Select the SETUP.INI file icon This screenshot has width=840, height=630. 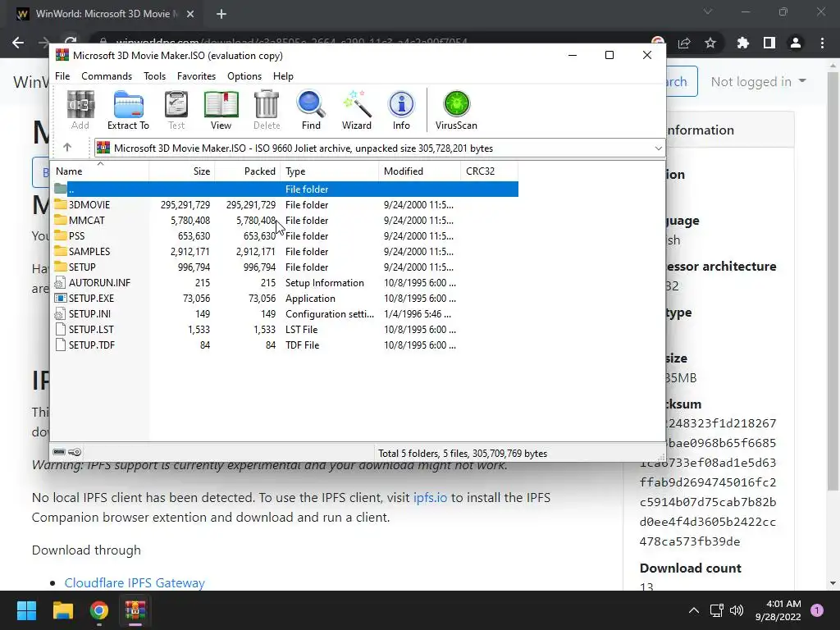pos(61,313)
